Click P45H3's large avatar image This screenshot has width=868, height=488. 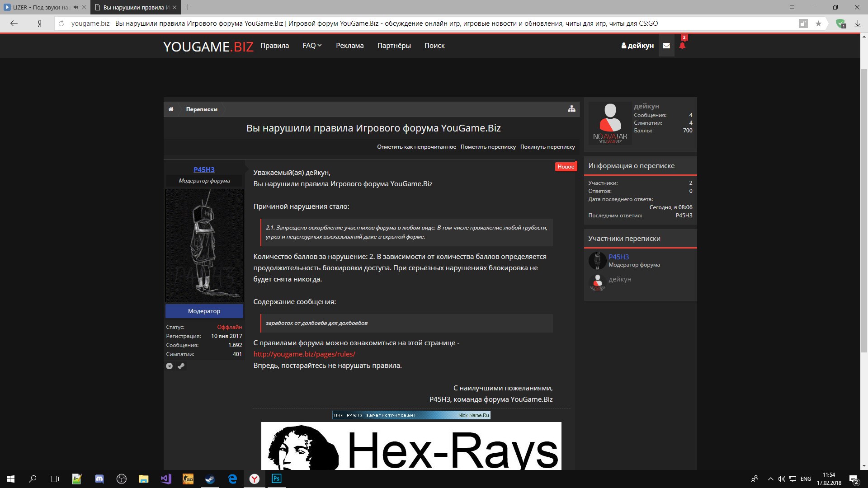pos(204,245)
